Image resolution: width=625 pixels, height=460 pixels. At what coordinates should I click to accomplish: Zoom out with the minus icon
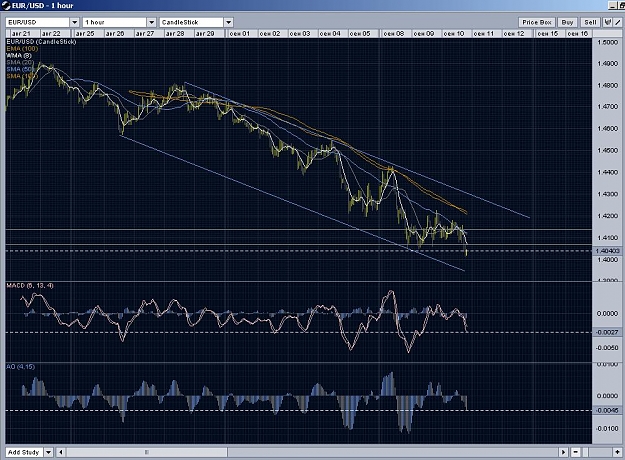click(576, 452)
